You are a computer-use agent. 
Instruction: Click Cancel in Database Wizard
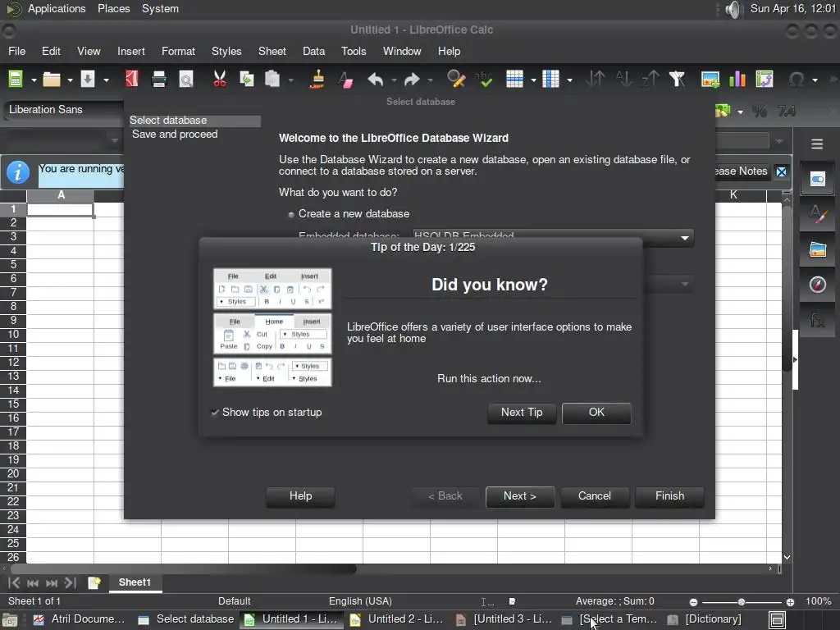[x=594, y=496]
